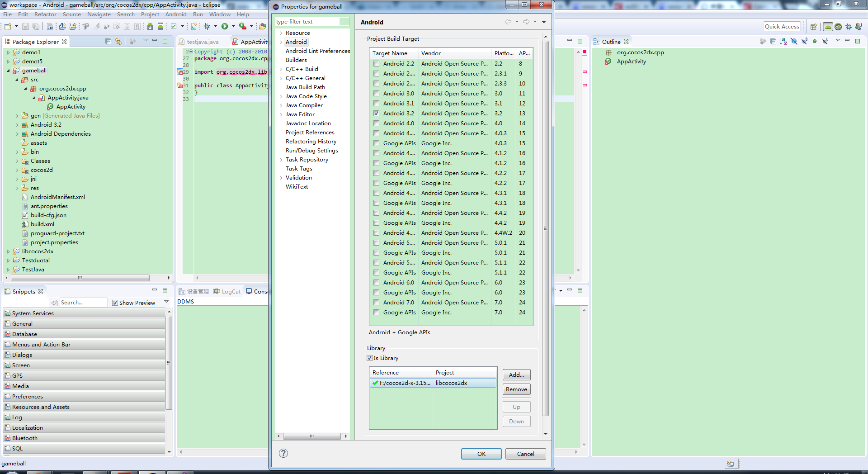Check the Android 2.2 build target
The image size is (868, 474).
(x=377, y=64)
